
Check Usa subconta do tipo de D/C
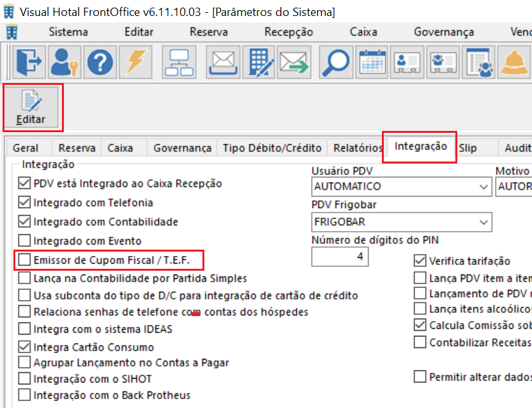24,296
